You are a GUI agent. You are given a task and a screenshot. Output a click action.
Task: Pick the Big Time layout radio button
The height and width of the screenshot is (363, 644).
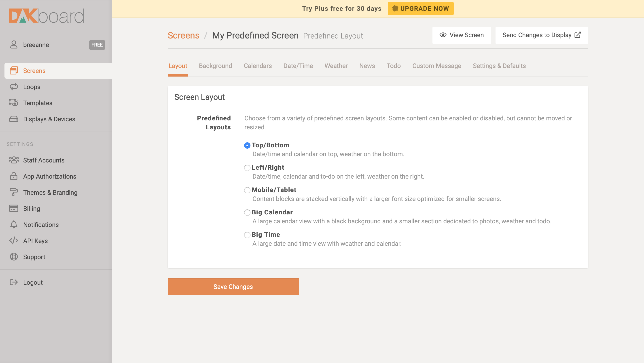coord(247,235)
